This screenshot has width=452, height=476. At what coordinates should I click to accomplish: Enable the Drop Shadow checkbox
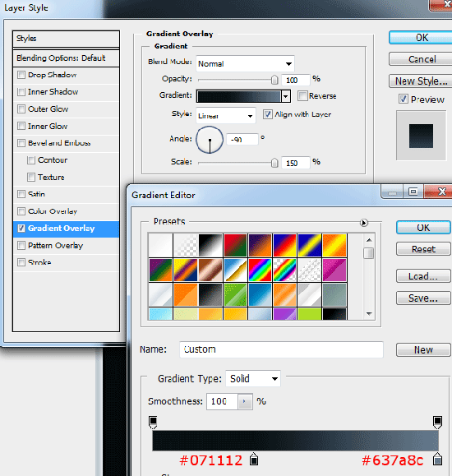(x=21, y=75)
